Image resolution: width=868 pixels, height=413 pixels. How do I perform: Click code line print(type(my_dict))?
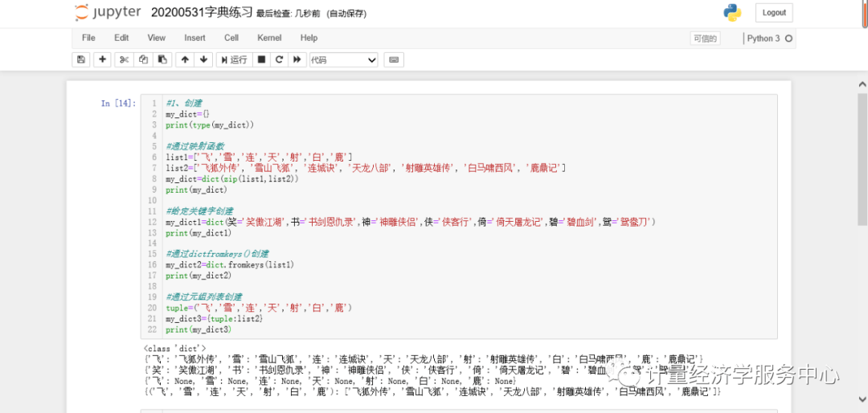tap(209, 125)
